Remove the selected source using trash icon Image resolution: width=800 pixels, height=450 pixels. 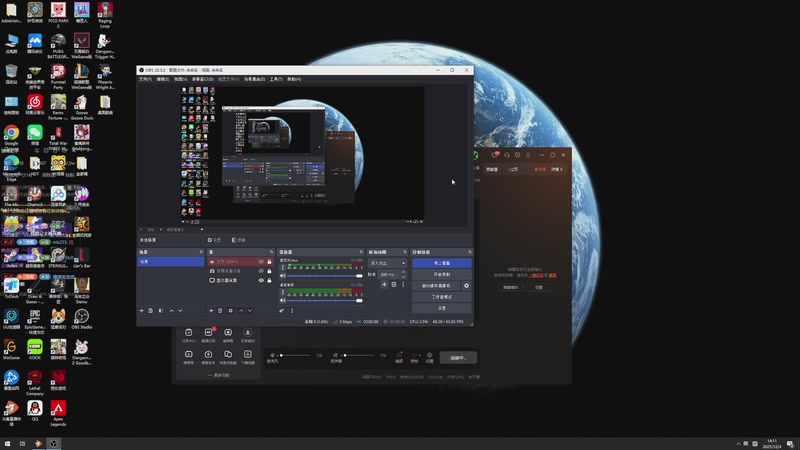click(220, 310)
